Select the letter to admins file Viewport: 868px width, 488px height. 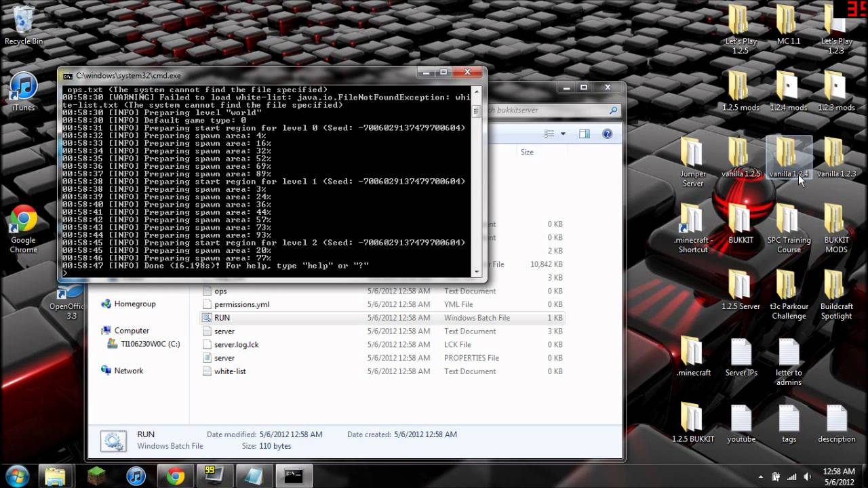point(788,361)
